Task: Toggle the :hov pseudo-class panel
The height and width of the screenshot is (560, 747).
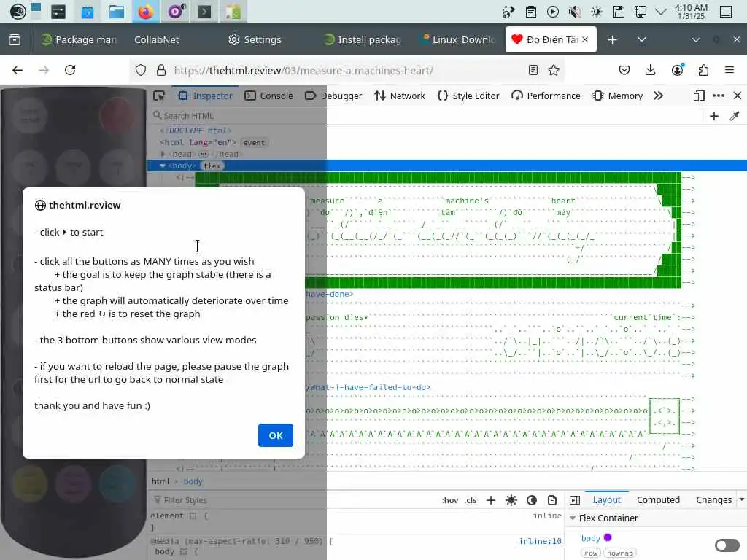Action: 449,500
